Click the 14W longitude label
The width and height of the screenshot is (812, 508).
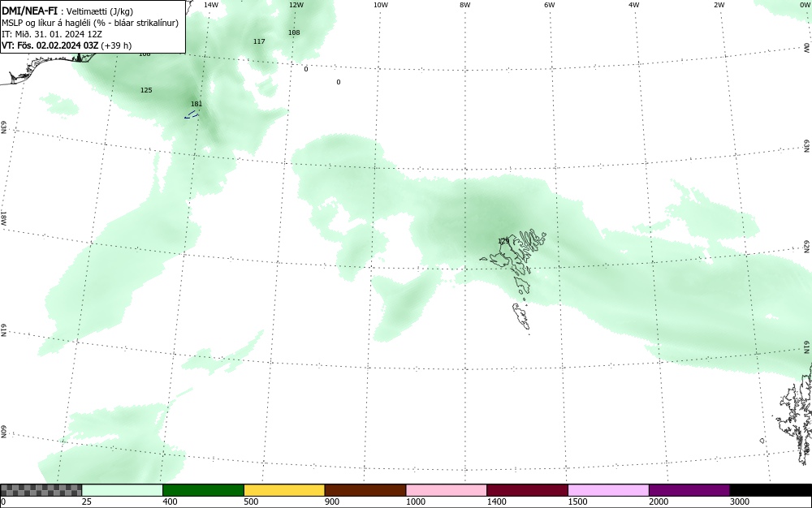click(211, 5)
